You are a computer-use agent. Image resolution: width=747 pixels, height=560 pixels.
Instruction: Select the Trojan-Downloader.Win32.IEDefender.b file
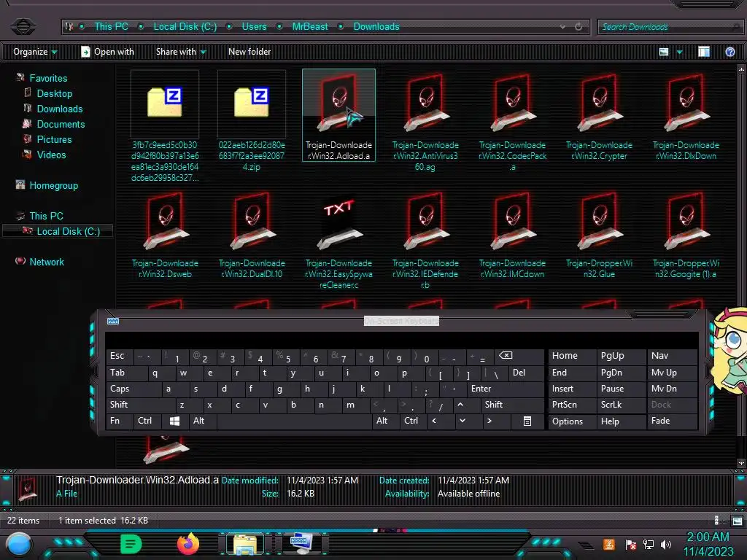(x=425, y=239)
